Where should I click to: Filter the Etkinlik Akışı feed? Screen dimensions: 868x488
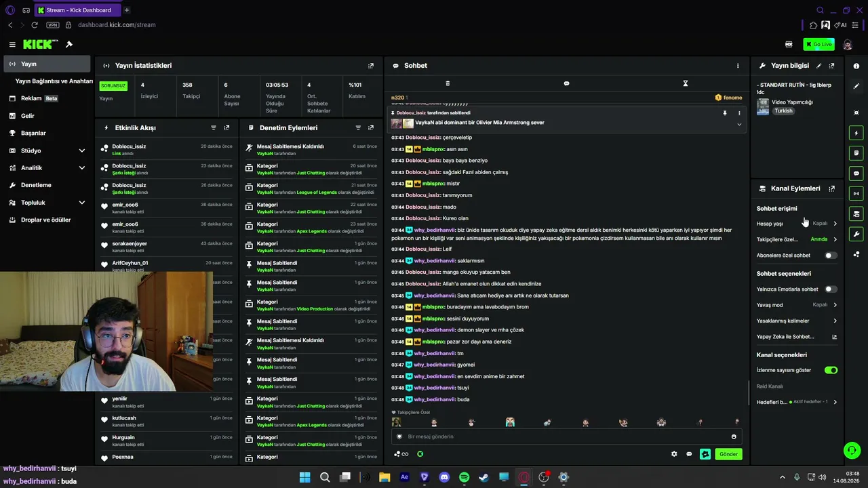point(214,127)
